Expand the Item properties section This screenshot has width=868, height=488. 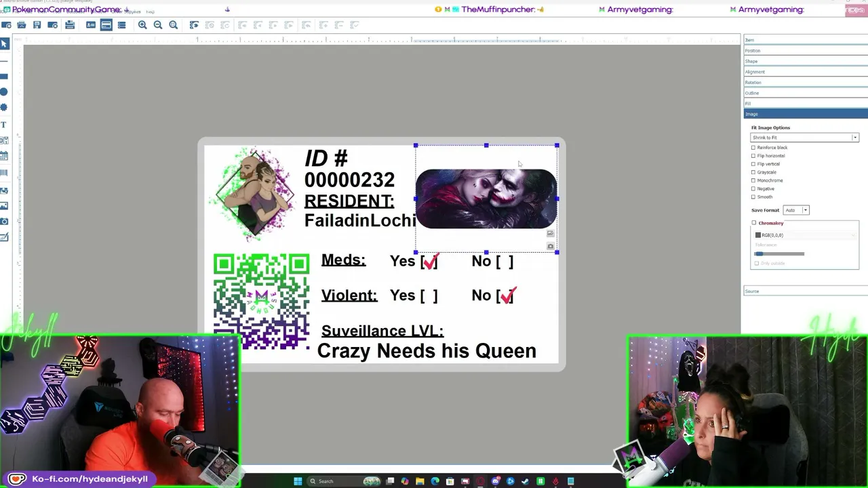(806, 40)
